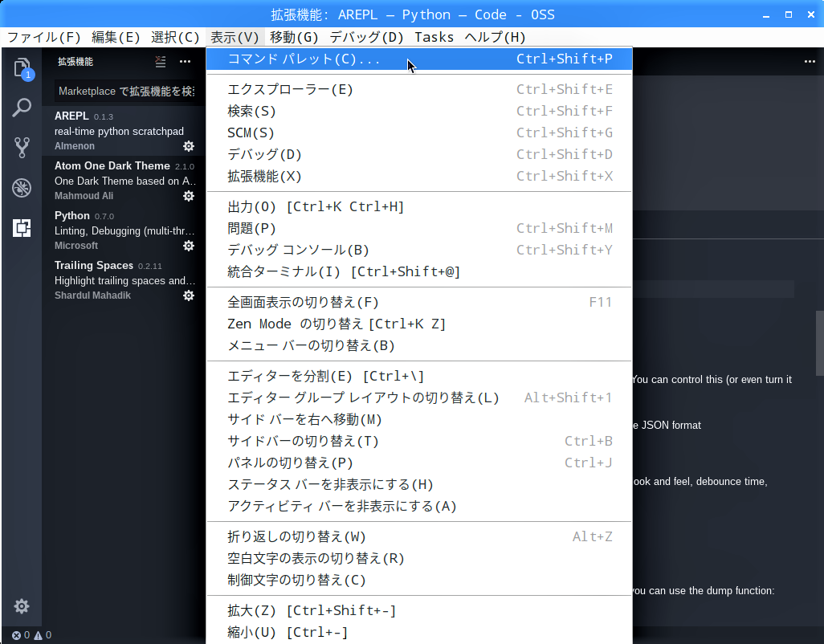Open the extensions panel more actions ellipsis
Screen dimensions: 824x644
(186, 61)
